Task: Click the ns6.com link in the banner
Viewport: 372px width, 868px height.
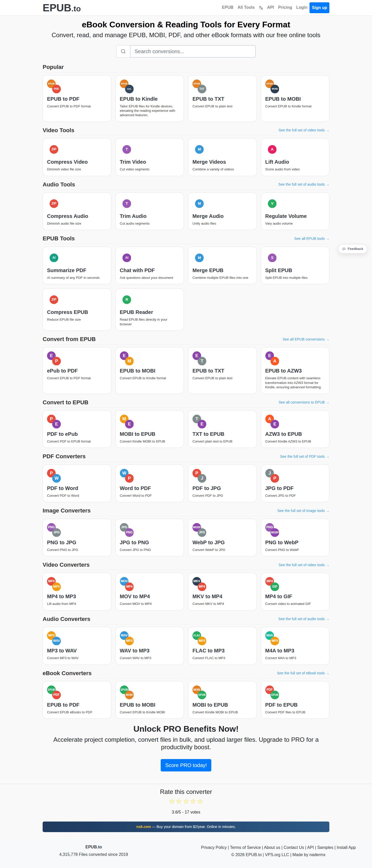Action: point(144,826)
